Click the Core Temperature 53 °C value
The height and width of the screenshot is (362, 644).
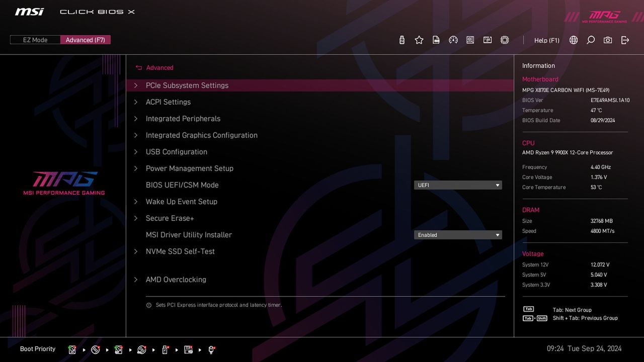(x=596, y=187)
